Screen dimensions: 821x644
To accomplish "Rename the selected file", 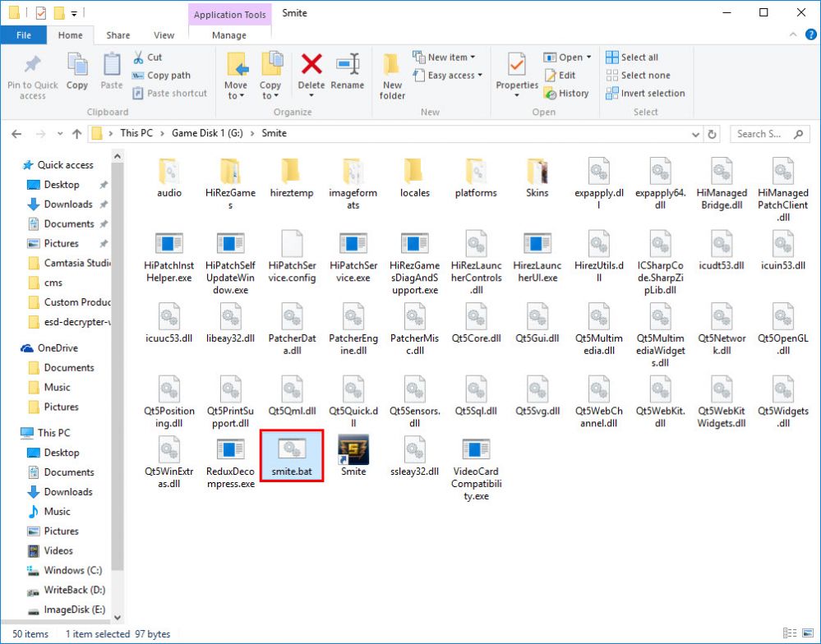I will tap(348, 78).
